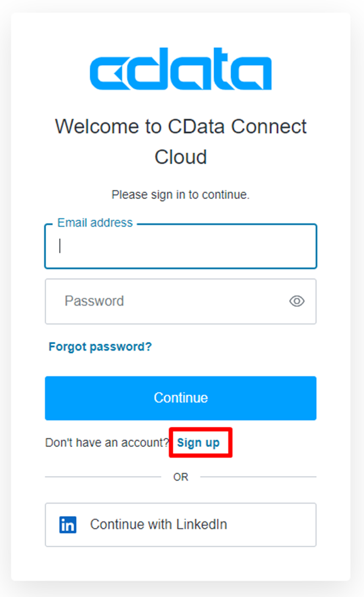Screen dimensions: 364x597
Task: Click the divider line left of OR
Action: tap(103, 477)
